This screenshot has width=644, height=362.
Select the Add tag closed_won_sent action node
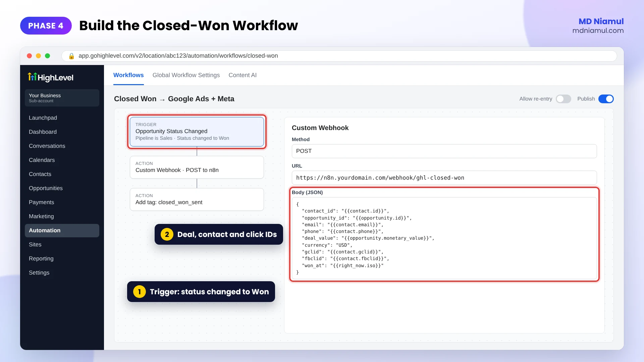(197, 199)
